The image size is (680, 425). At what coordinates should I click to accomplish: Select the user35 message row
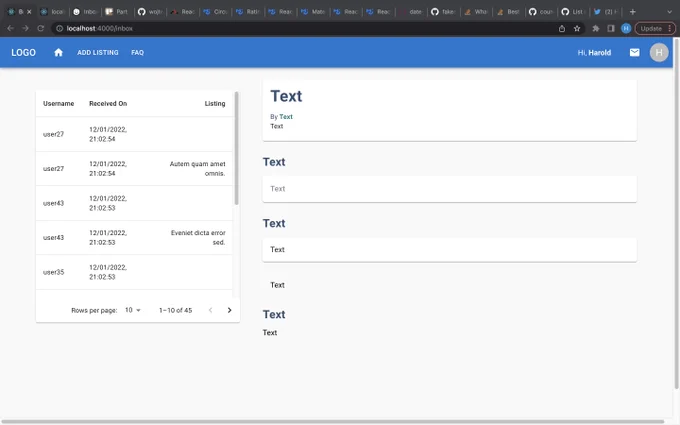[x=134, y=272]
